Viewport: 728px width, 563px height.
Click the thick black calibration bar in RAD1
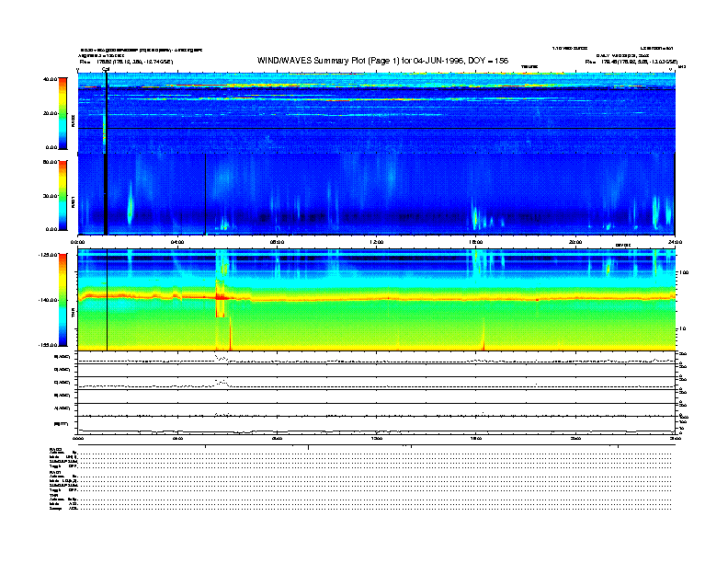106,194
